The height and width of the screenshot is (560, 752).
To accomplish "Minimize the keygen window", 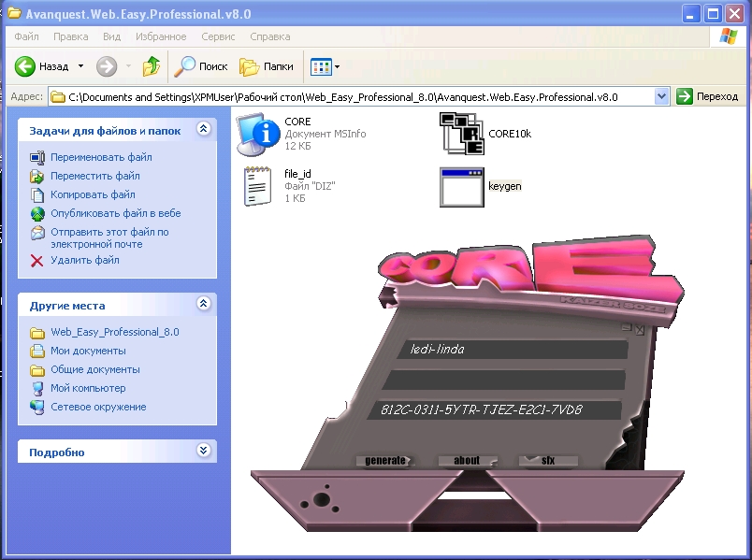I will tap(627, 328).
